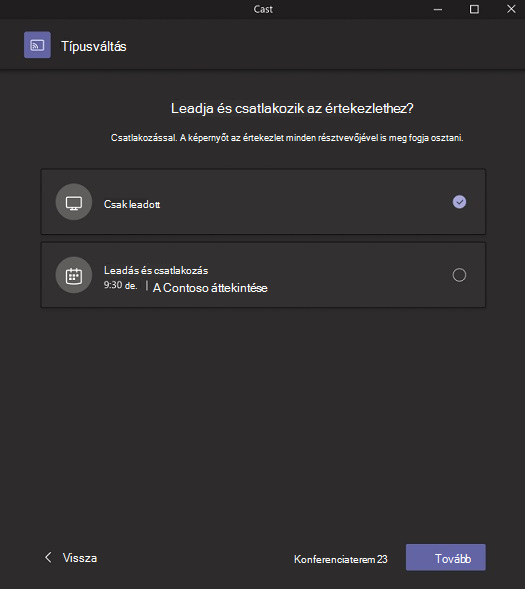Select the checked Csak leadott radio button
The image size is (525, 589).
coord(459,202)
